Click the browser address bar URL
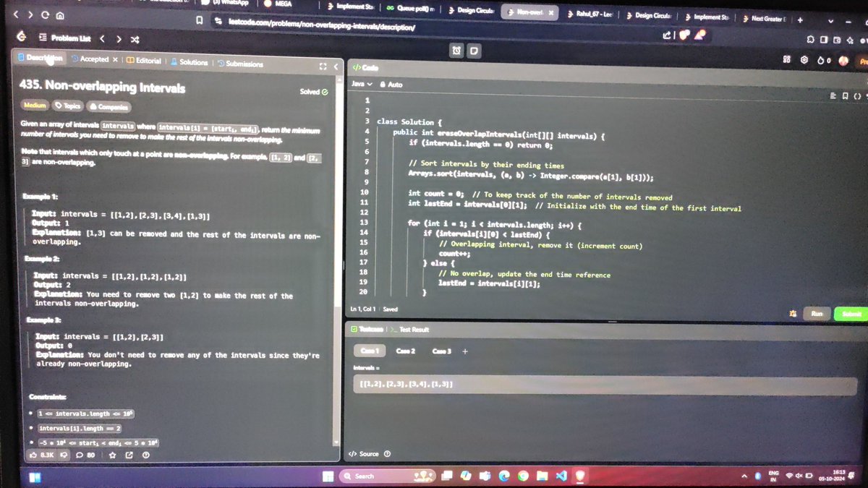This screenshot has height=488, width=868. coord(321,23)
